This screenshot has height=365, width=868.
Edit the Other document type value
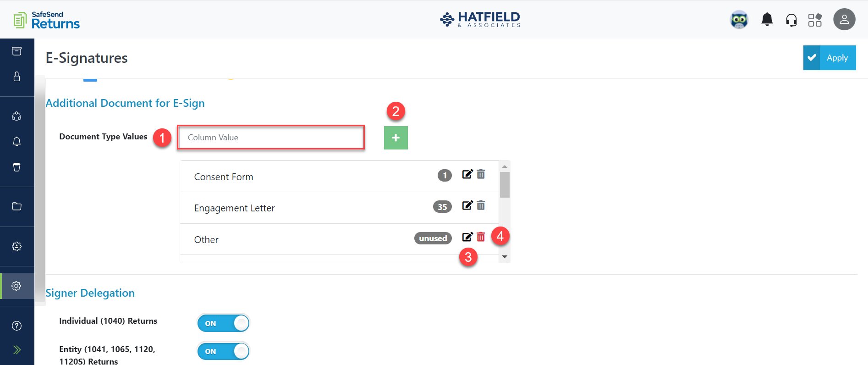click(467, 237)
